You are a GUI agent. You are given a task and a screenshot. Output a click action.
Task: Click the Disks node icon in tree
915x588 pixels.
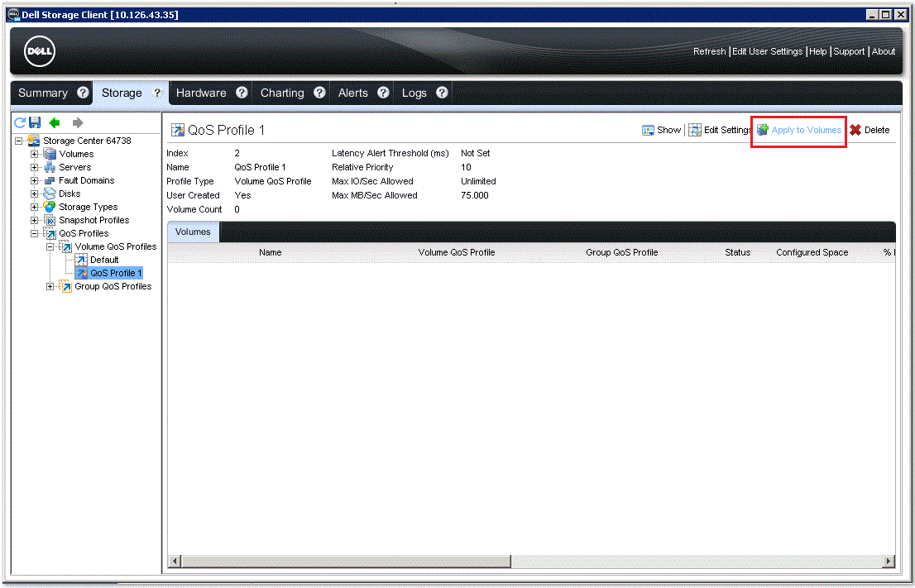(x=50, y=194)
